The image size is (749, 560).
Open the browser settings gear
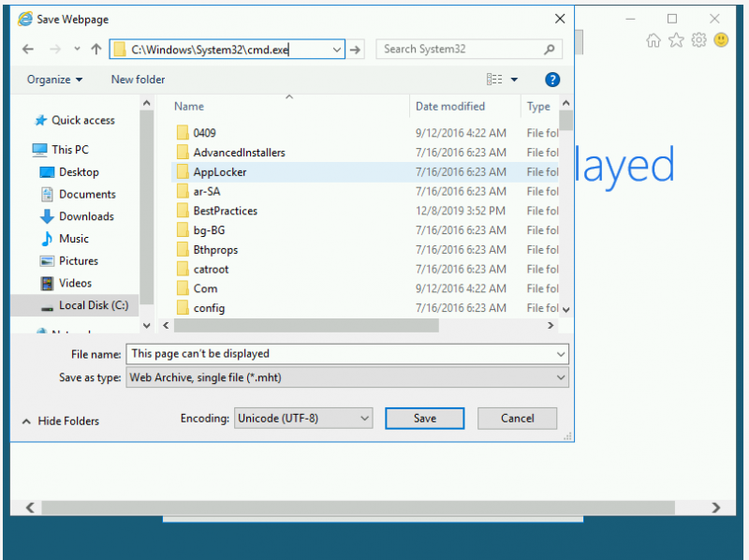pos(698,40)
